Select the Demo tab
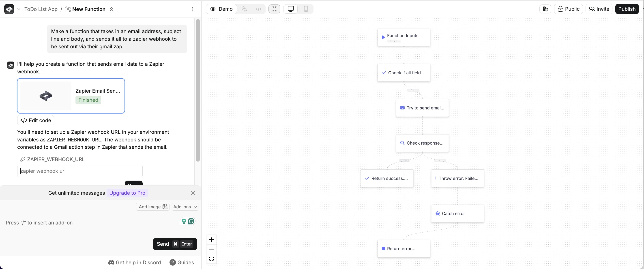The width and height of the screenshot is (644, 269). (221, 9)
